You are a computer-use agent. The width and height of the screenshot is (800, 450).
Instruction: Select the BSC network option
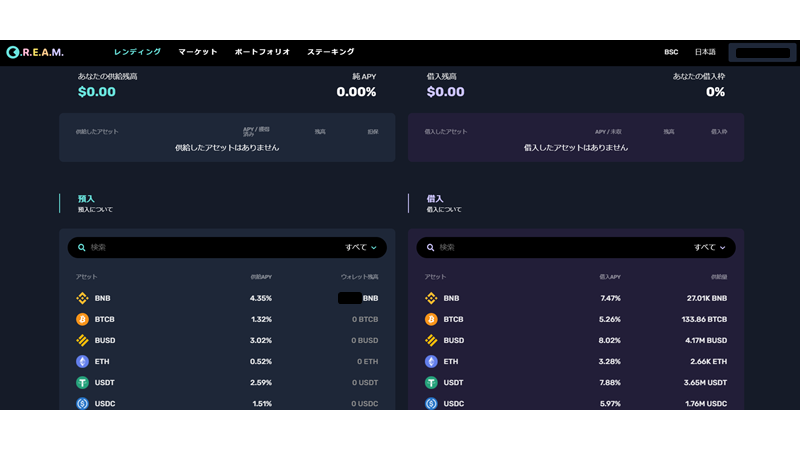(671, 52)
